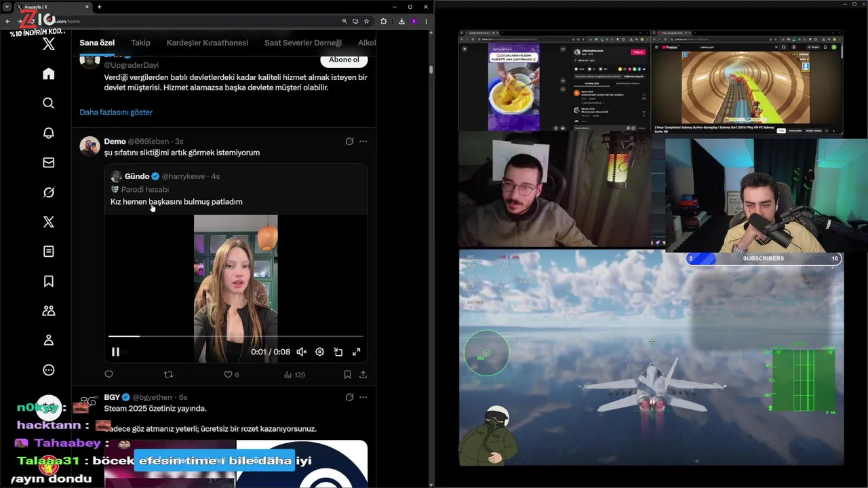Unmute the tweet video
This screenshot has width=868, height=488.
(301, 352)
